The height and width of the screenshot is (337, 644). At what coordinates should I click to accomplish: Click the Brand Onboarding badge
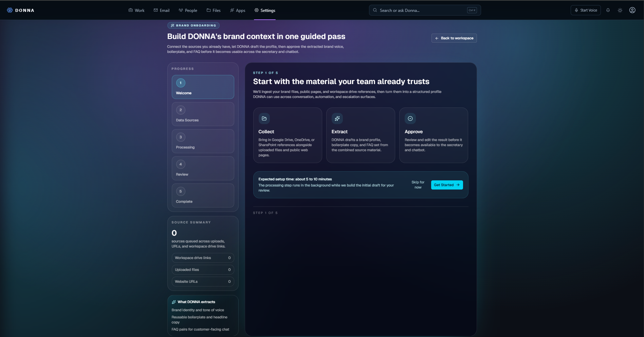(x=193, y=25)
